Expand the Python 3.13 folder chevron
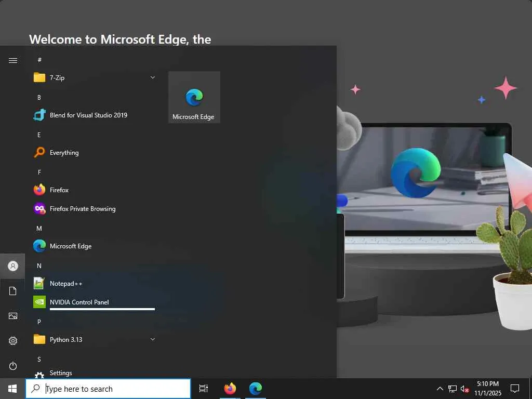 click(153, 339)
